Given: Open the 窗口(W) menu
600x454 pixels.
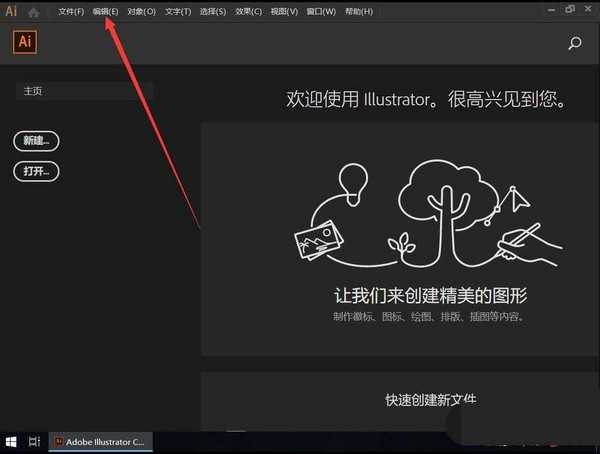Looking at the screenshot, I should [x=321, y=12].
